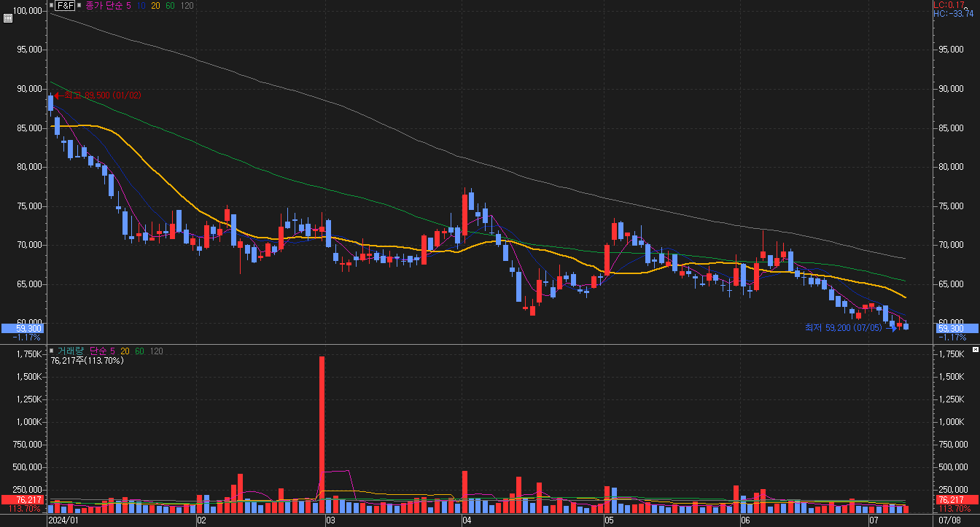The height and width of the screenshot is (527, 980).
Task: Click the orange 20-period price MA label
Action: (x=155, y=5)
